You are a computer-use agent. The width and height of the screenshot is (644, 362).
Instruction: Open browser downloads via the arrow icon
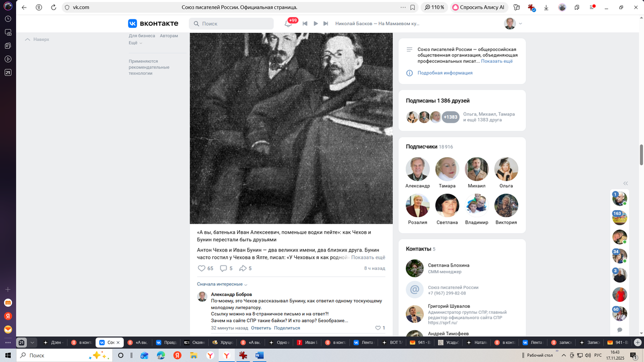click(x=547, y=8)
